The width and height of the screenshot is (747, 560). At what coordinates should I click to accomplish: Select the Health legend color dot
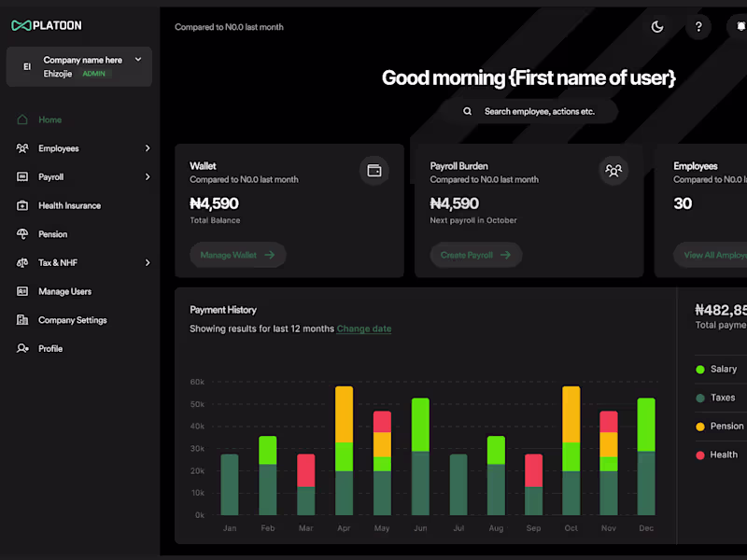[699, 455]
